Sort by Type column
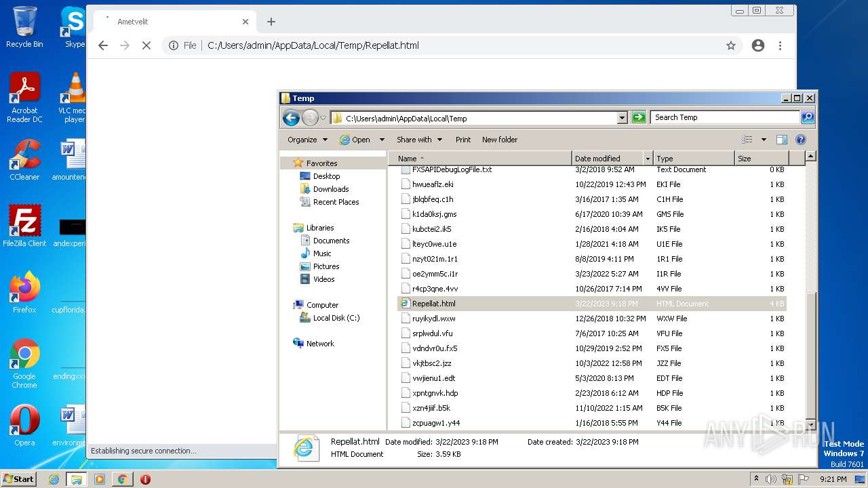Viewport: 868px width, 488px height. 694,159
